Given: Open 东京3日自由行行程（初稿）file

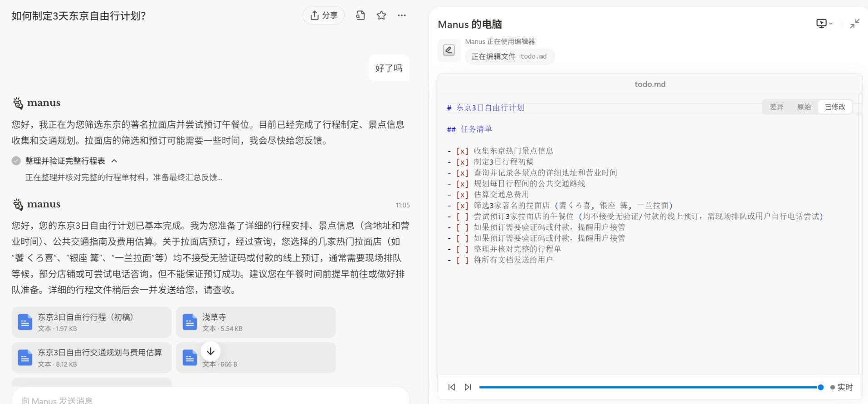Looking at the screenshot, I should pyautogui.click(x=92, y=322).
